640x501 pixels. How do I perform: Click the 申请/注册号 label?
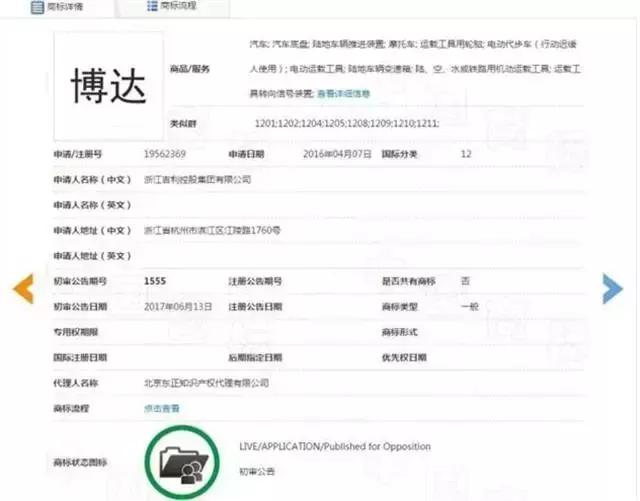pyautogui.click(x=78, y=154)
